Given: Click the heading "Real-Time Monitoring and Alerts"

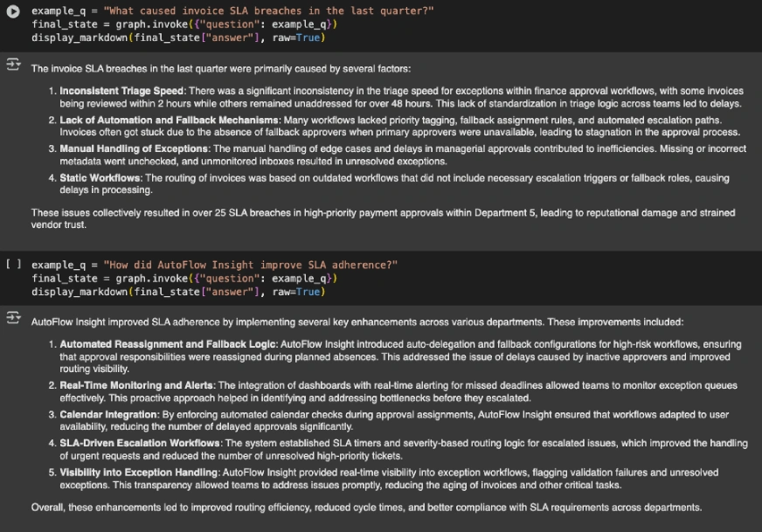Looking at the screenshot, I should coord(136,385).
